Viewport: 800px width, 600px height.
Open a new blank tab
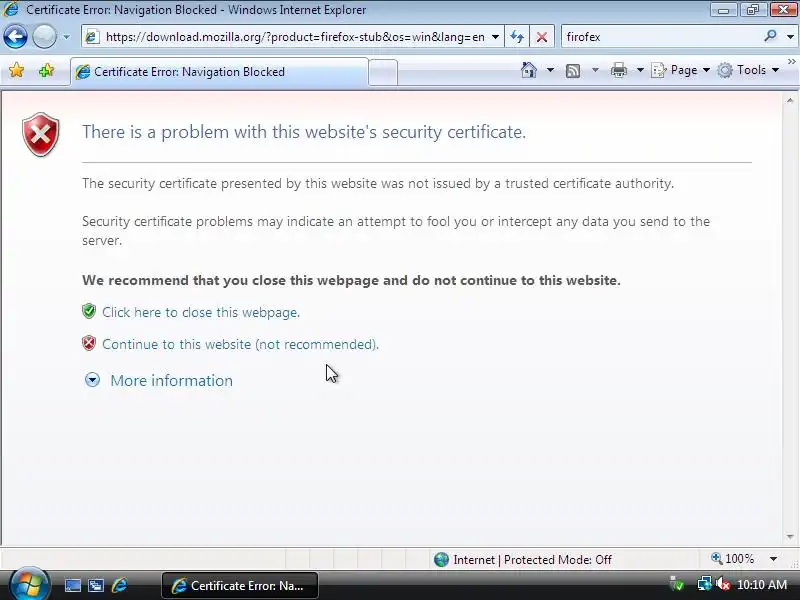pyautogui.click(x=383, y=72)
